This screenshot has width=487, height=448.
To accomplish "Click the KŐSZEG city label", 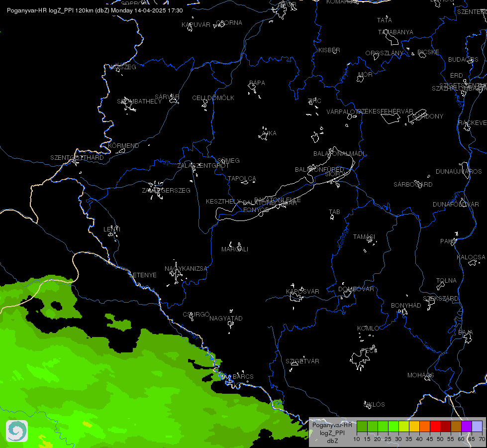I will point(123,67).
